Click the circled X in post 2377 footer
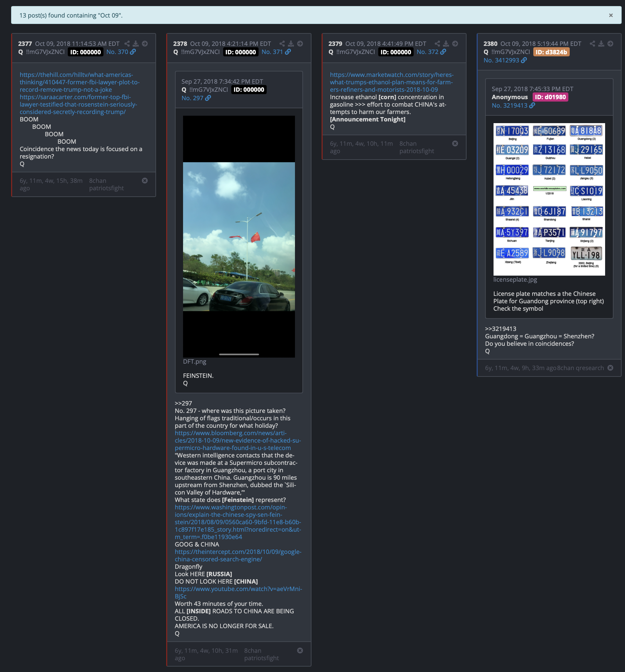This screenshot has height=672, width=625. coord(145,180)
